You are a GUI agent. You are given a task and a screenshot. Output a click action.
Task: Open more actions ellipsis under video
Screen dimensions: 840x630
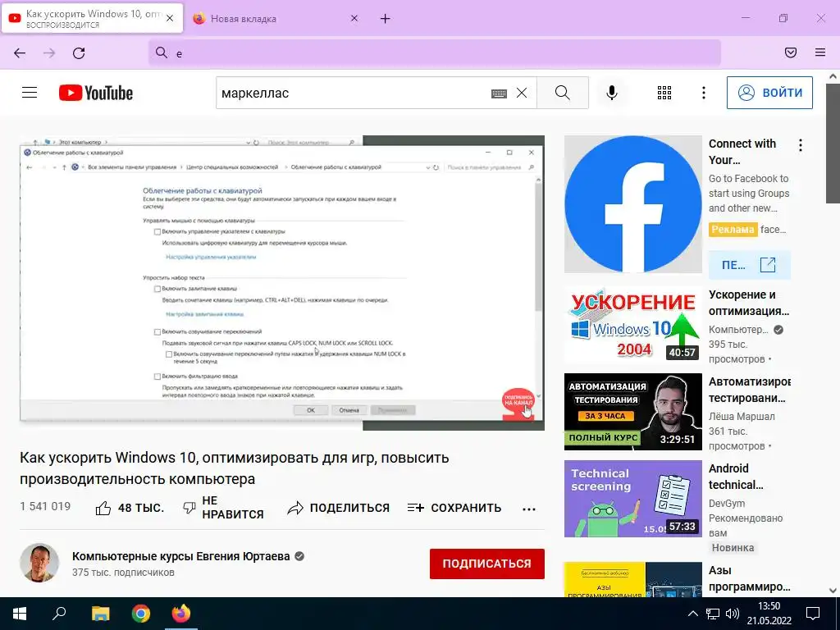tap(529, 509)
